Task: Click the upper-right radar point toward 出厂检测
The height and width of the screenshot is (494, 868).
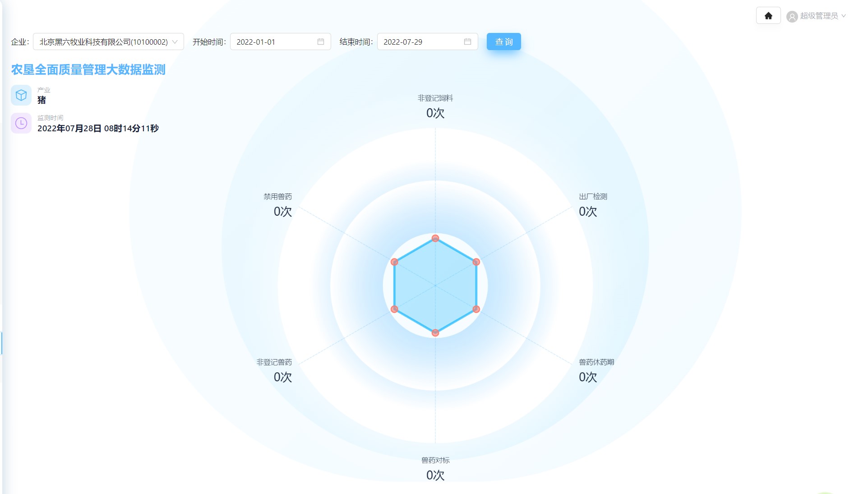Action: coord(476,262)
